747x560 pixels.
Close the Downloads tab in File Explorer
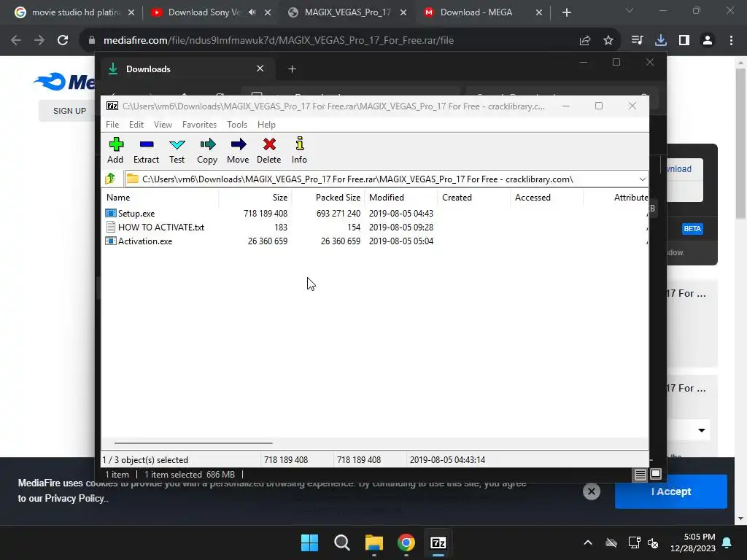click(x=260, y=69)
